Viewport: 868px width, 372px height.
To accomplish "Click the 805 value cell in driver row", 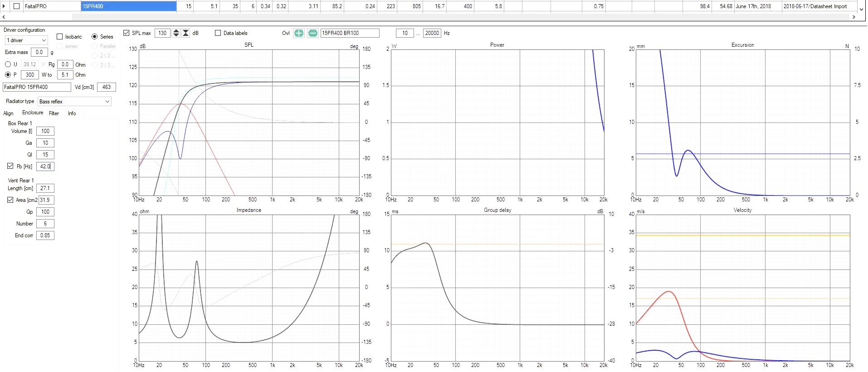I will click(x=410, y=6).
